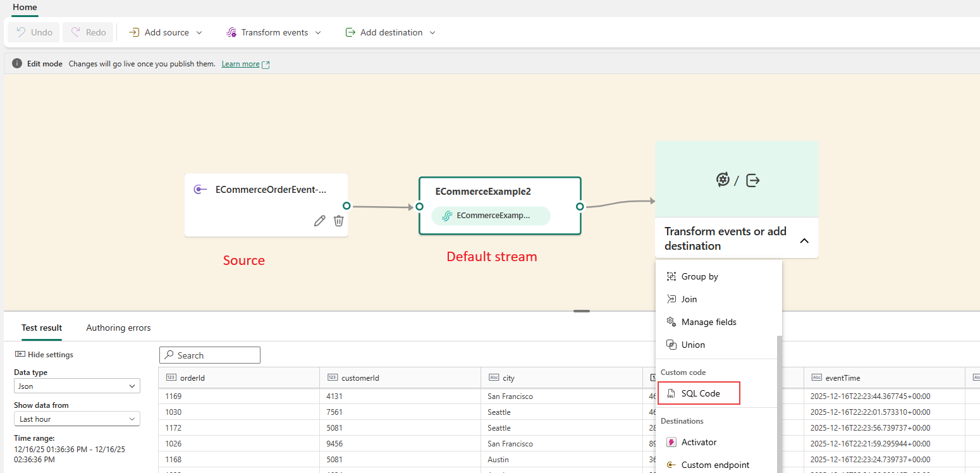Click the destination icon on the green placeholder node

coord(752,180)
